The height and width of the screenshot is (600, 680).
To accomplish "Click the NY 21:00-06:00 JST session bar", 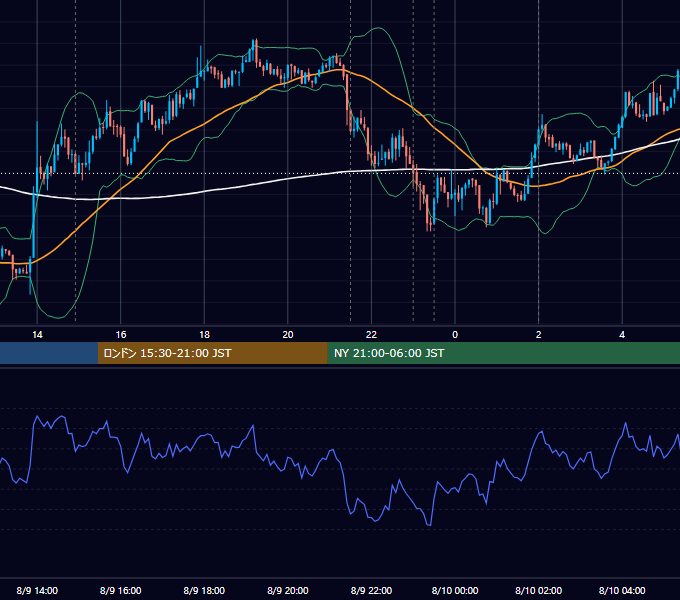I will pyautogui.click(x=503, y=353).
